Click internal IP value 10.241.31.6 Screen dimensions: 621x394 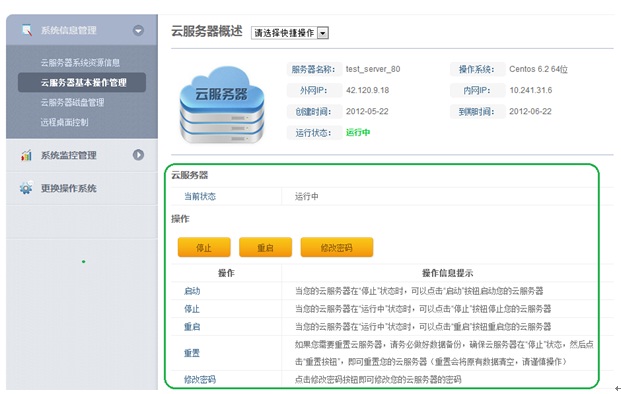531,90
